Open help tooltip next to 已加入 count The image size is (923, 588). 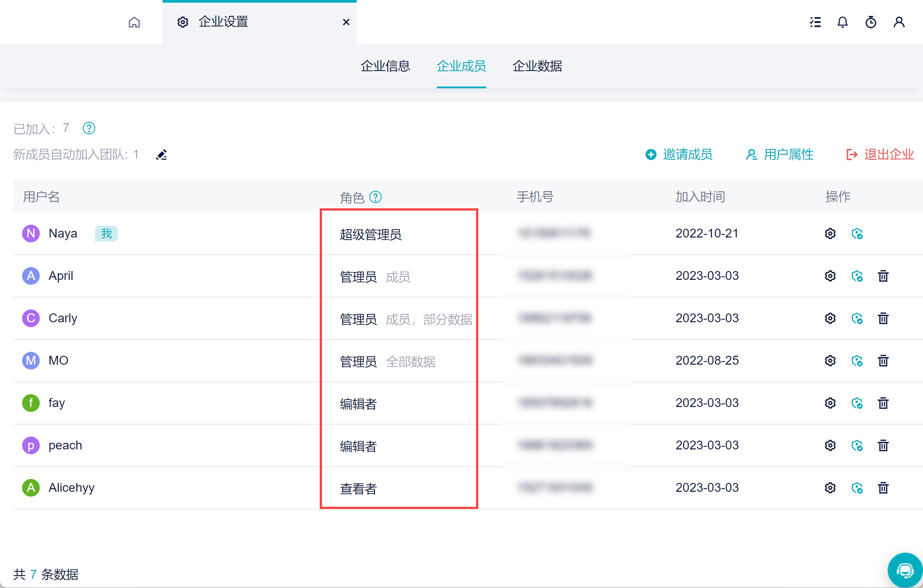coord(89,128)
